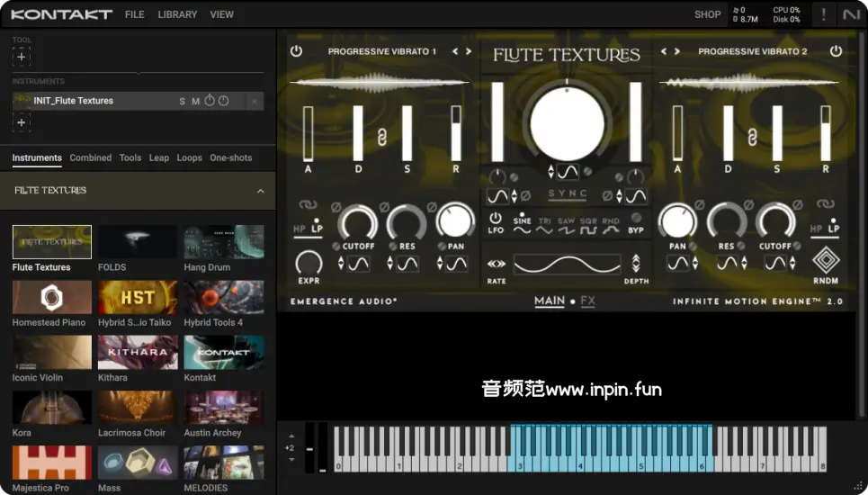Viewport: 868px width, 495px height.
Task: Select previous sound for Progressive Vibrato 1
Action: click(x=455, y=51)
